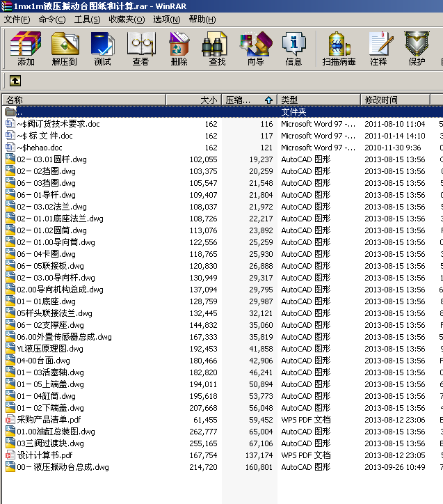Select file 06－03挡圈.dwg
Screen dimensions: 443x504
point(46,183)
